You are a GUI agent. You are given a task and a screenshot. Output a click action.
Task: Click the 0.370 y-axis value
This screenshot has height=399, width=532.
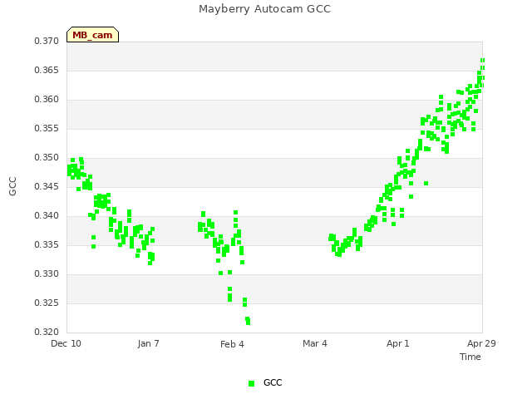[x=47, y=41]
